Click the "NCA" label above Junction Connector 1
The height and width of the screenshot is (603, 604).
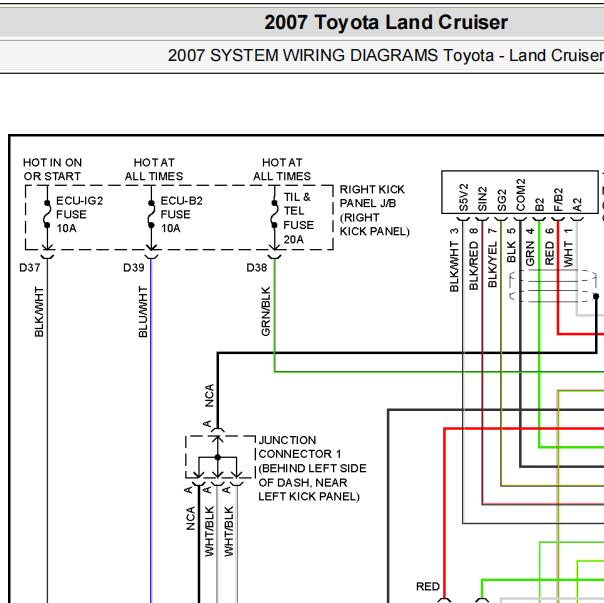[209, 395]
